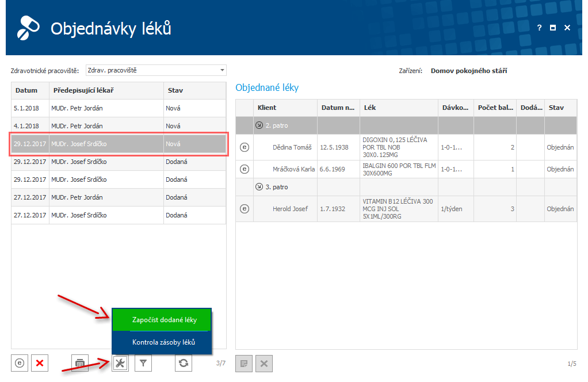This screenshot has width=588, height=382.
Task: Sort orders by Stav column in the left list
Action: click(195, 90)
